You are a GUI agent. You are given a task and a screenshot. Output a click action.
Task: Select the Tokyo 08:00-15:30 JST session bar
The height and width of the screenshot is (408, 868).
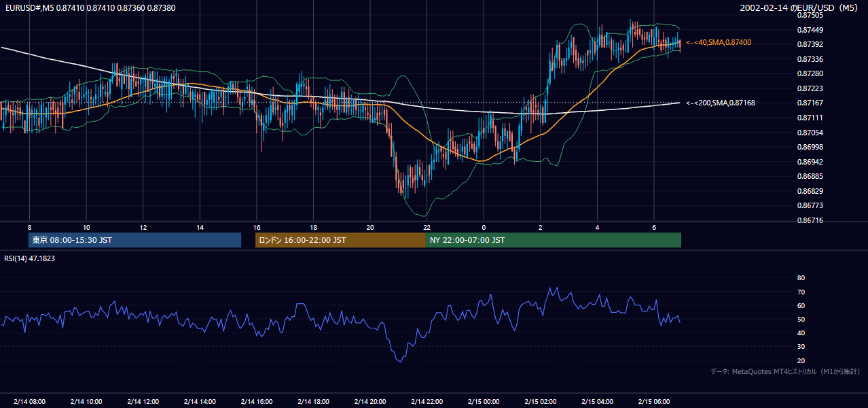pyautogui.click(x=134, y=240)
